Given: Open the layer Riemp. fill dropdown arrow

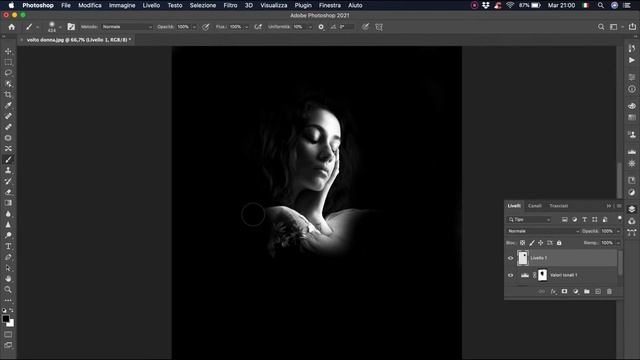Looking at the screenshot, I should (x=618, y=243).
